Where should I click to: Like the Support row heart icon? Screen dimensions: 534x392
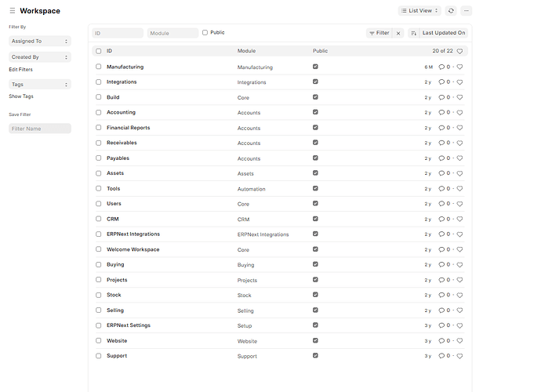pos(460,356)
